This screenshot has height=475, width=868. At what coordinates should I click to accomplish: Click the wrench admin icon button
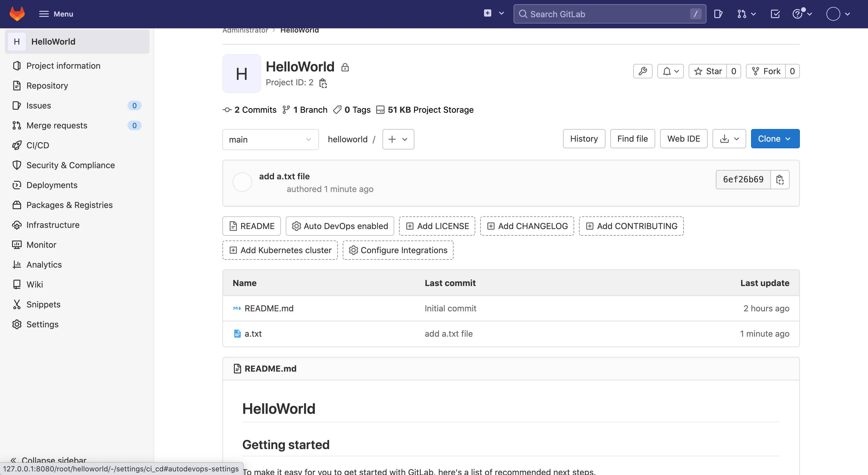643,71
